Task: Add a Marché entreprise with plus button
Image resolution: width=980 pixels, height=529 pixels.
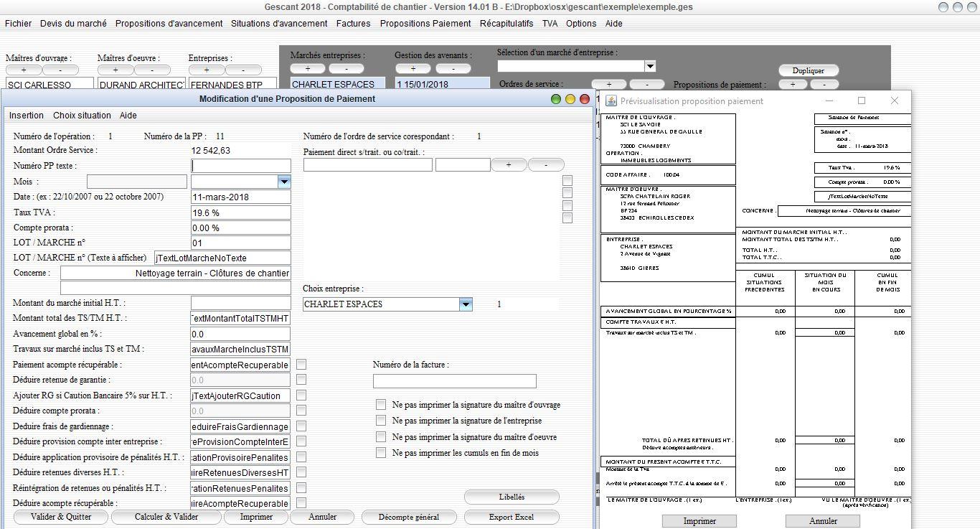Action: (308, 69)
